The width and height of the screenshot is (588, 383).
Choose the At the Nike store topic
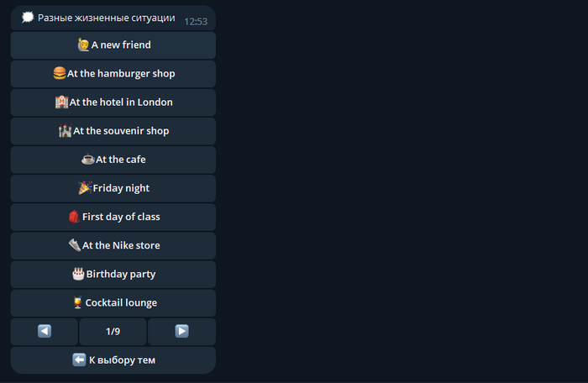coord(113,246)
